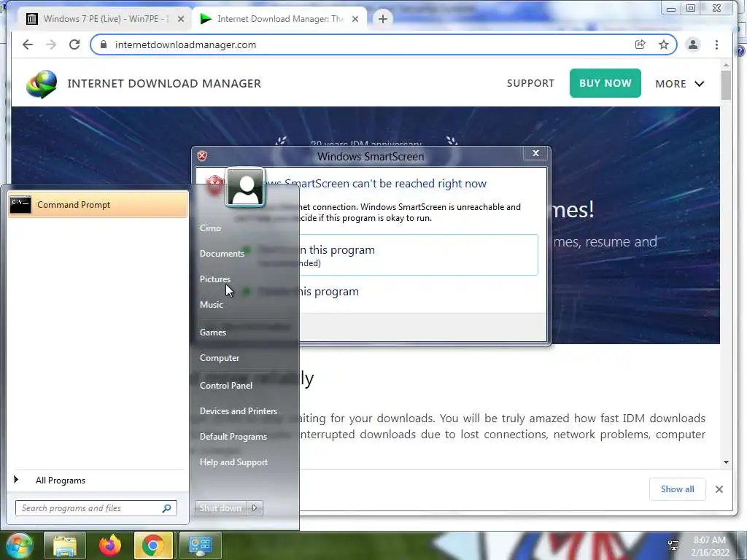Expand All Programs list

tap(61, 481)
